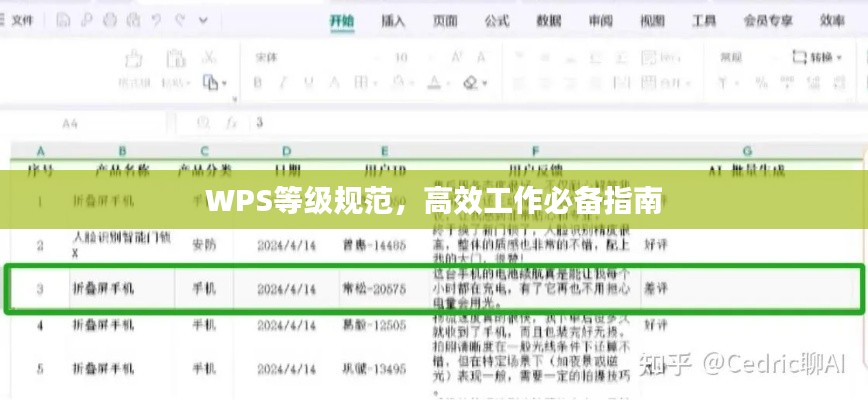Open the merge cells dropdown arrow
Viewport: 868px width, 400px height.
coord(688,85)
